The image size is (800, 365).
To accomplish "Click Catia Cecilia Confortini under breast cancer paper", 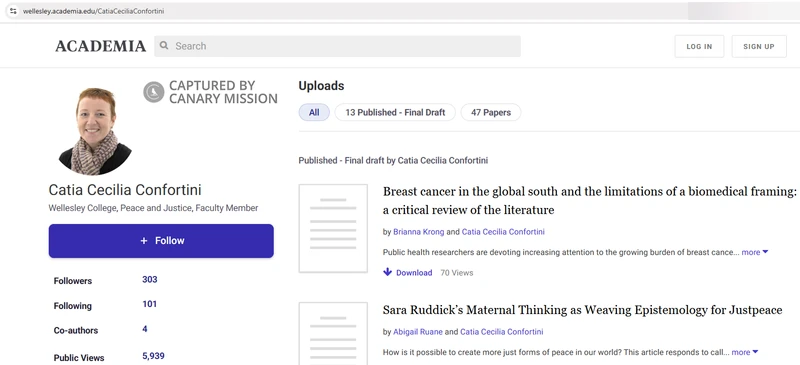I will coord(503,232).
